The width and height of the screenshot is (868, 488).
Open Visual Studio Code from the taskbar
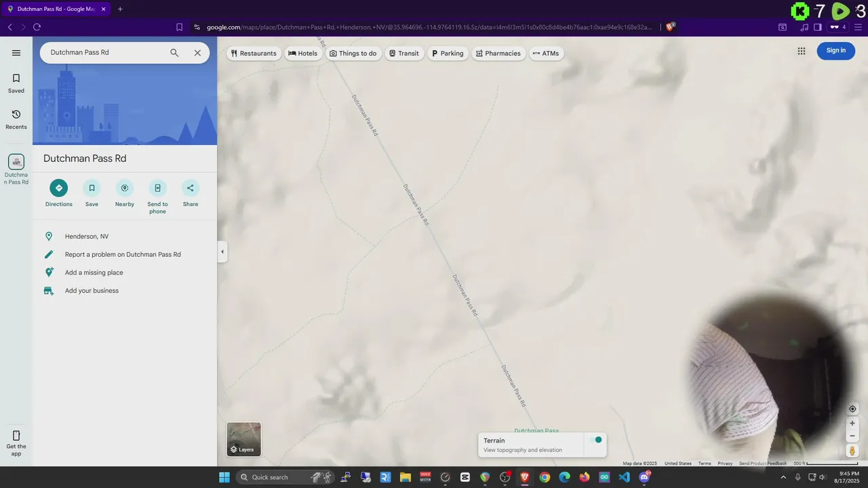pyautogui.click(x=624, y=477)
